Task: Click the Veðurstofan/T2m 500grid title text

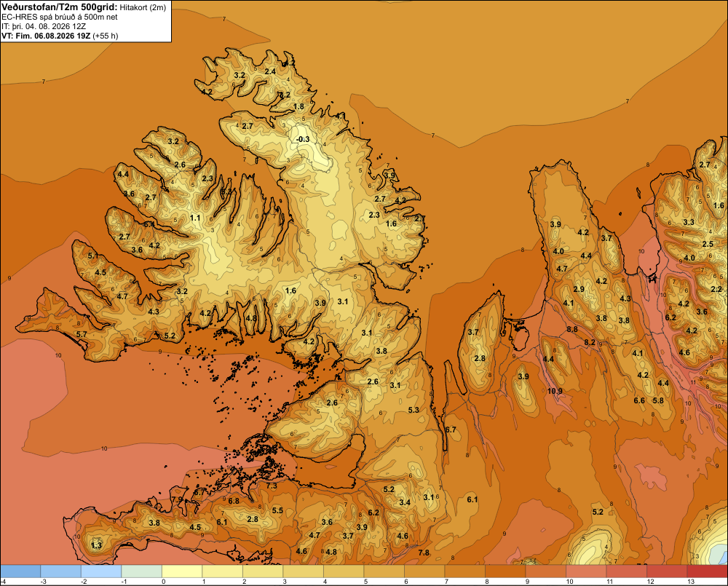Action: tap(59, 7)
